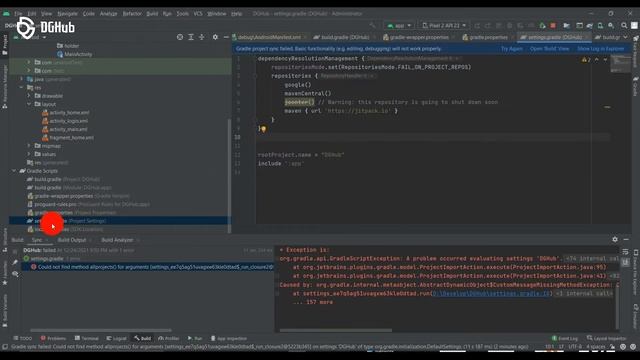Screen dimensions: 640x360
Task: Click the Select Opened File icon in Project panel
Action: pyautogui.click(x=180, y=37)
